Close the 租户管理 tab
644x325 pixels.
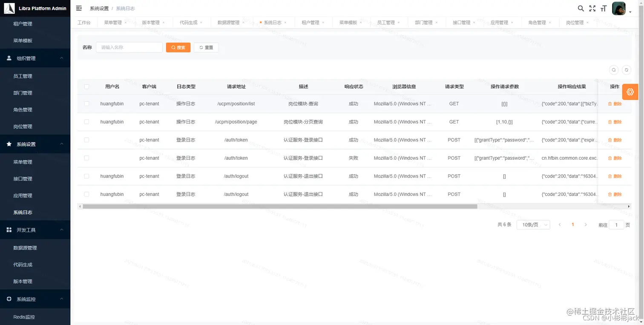[323, 22]
